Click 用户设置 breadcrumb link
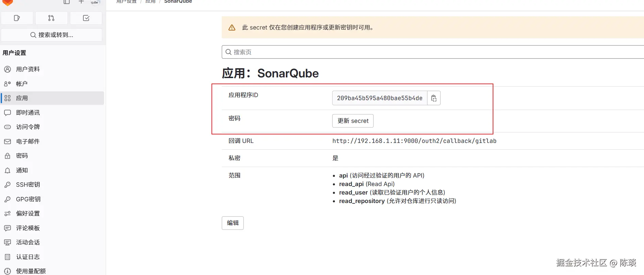This screenshot has height=275, width=644. click(x=126, y=2)
